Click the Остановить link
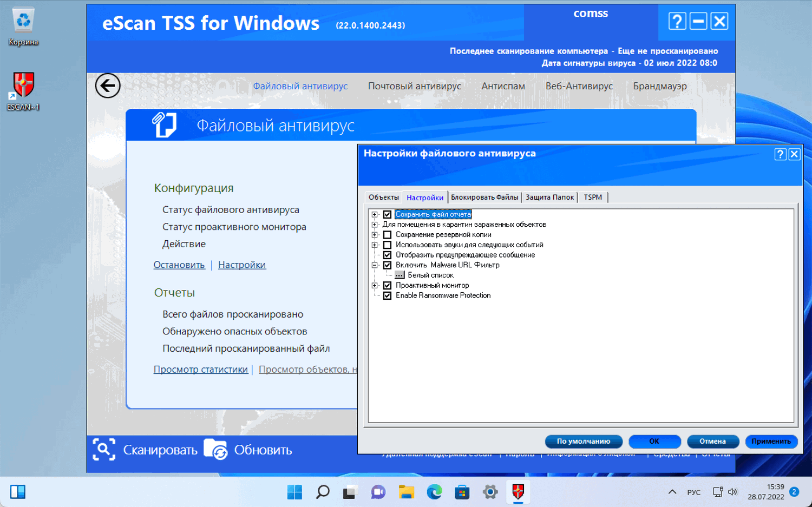 click(179, 265)
